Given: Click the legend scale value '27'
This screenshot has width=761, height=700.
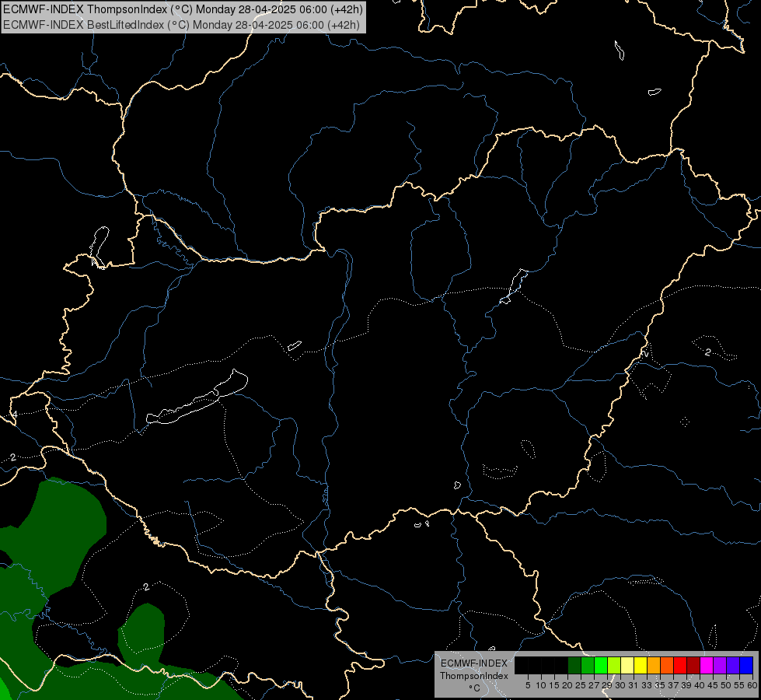Looking at the screenshot, I should click(594, 685).
